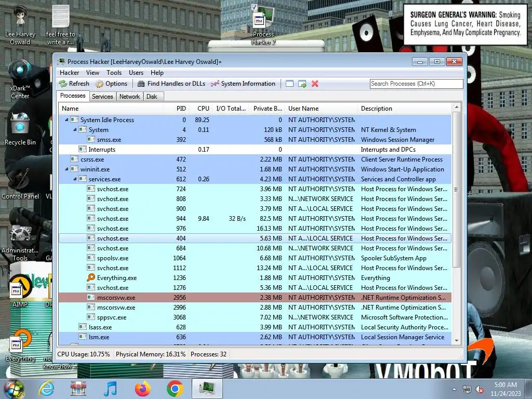Click the Process Hacker taskbar button
The width and height of the screenshot is (532, 399).
[207, 389]
